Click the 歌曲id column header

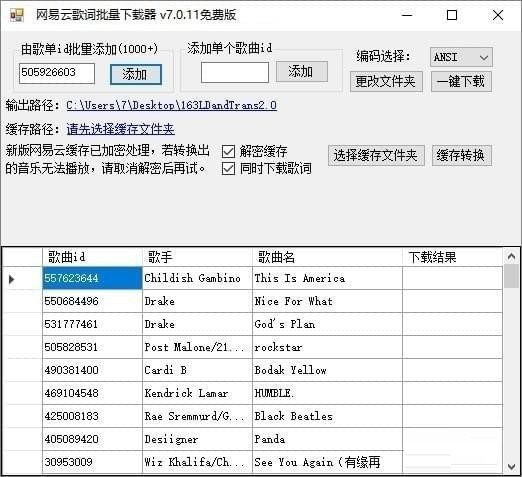point(92,257)
